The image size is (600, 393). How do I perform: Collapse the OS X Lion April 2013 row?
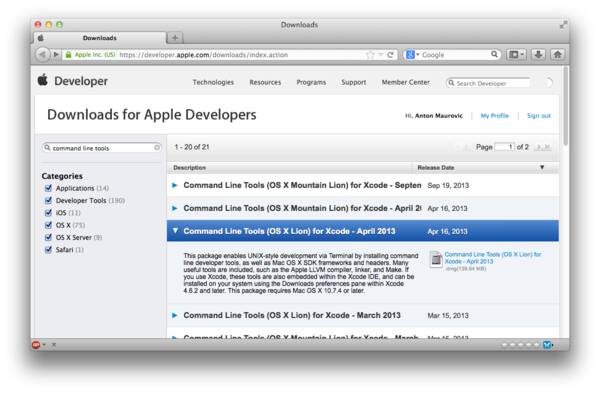[175, 231]
